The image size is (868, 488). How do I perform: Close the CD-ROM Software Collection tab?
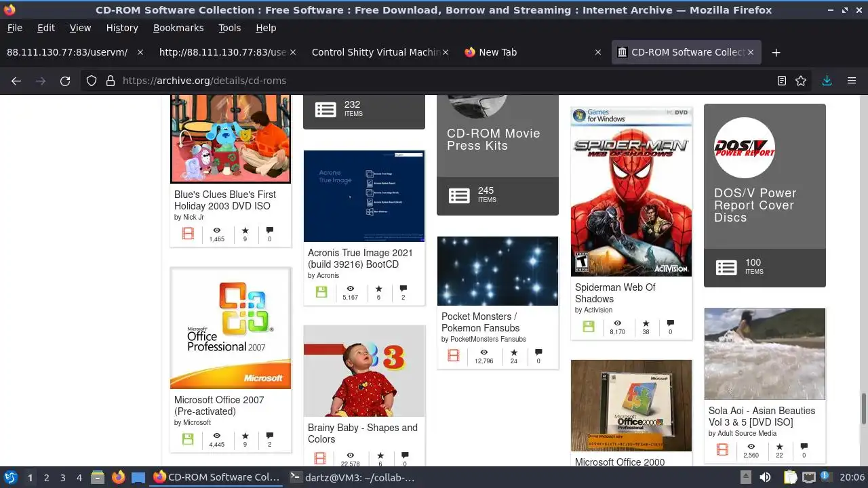(x=751, y=52)
